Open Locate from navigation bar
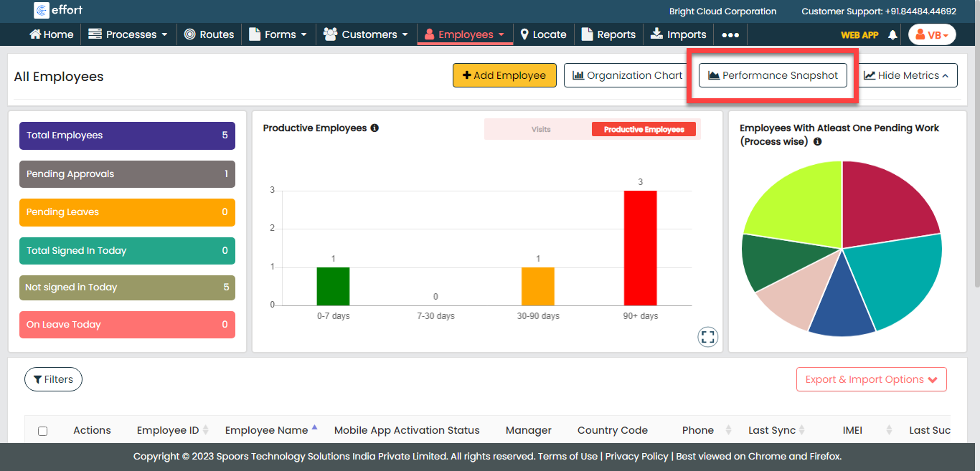The width and height of the screenshot is (980, 471). click(543, 34)
